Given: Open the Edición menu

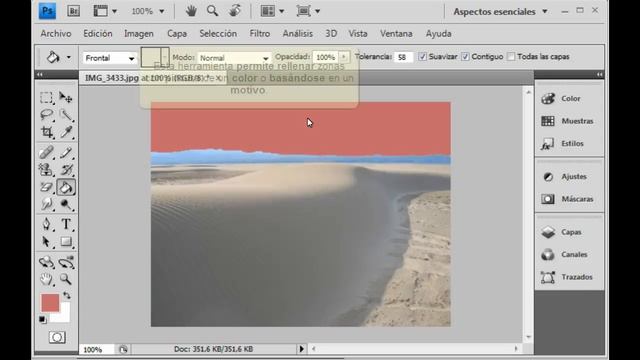Looking at the screenshot, I should 98,33.
